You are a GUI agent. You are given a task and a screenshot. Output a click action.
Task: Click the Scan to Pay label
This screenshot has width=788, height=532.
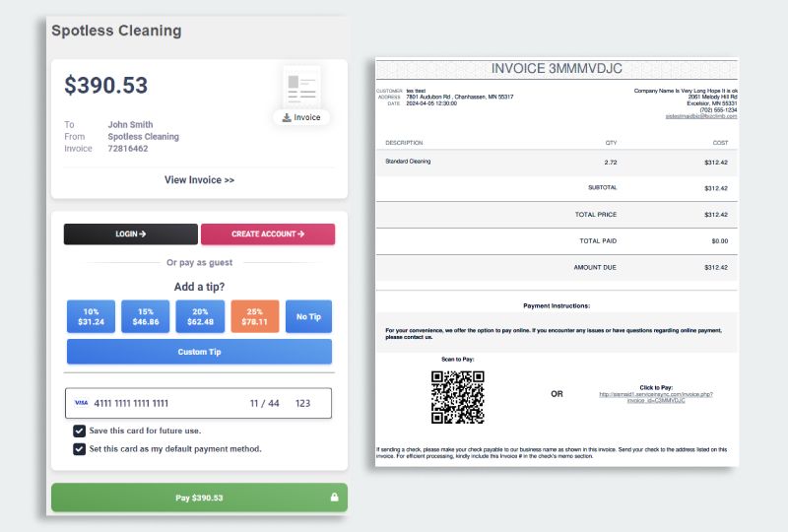click(x=457, y=359)
